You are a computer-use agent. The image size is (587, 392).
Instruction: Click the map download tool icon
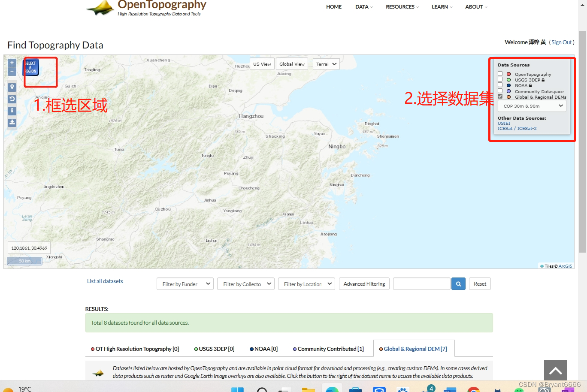12,123
